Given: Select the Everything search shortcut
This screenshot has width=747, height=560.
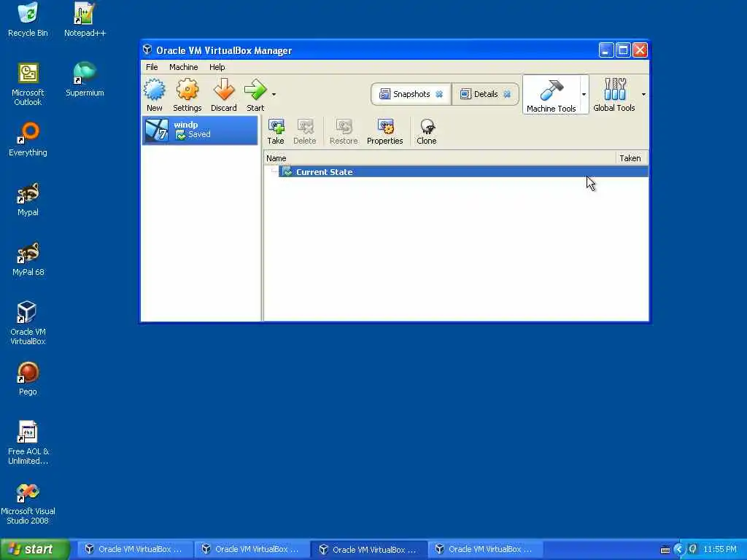Looking at the screenshot, I should (x=28, y=139).
